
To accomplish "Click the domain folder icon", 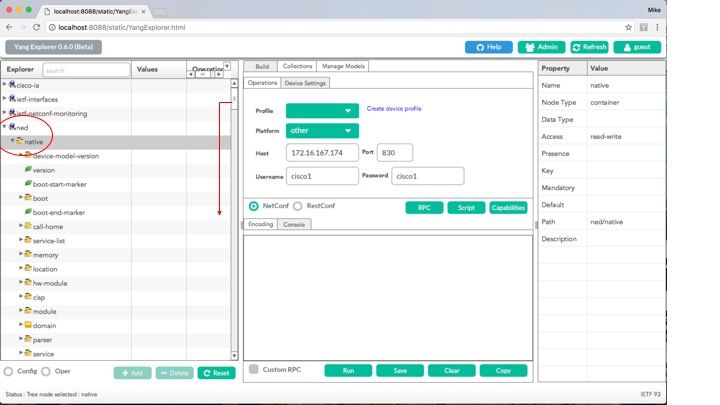I will pos(28,325).
